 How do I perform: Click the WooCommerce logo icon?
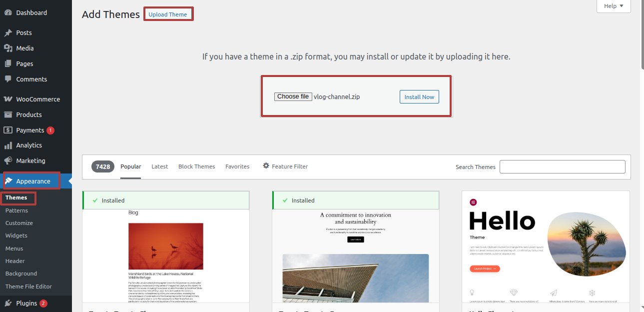8,99
